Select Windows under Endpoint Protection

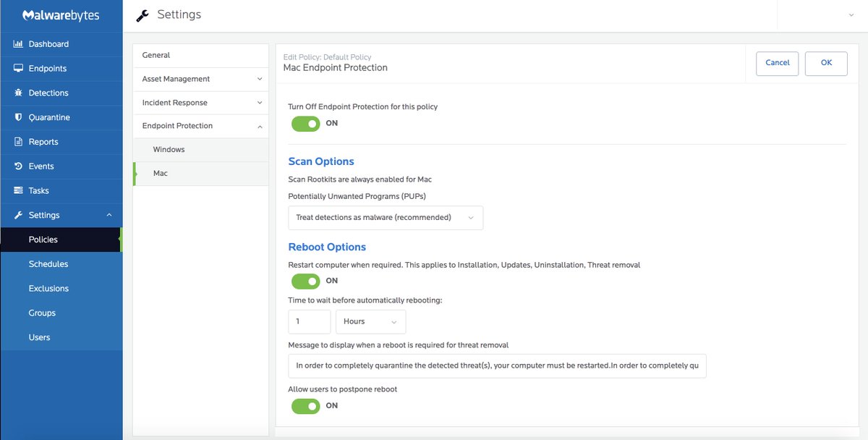click(200, 150)
